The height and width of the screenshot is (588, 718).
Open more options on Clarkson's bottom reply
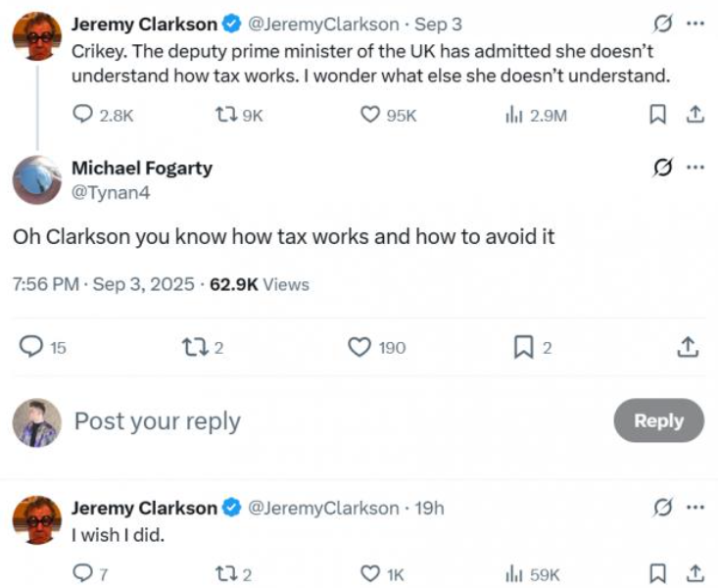[x=695, y=508]
